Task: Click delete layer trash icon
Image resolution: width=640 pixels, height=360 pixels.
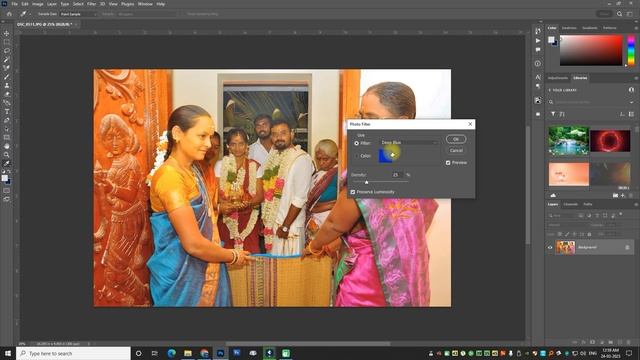Action: (x=629, y=342)
